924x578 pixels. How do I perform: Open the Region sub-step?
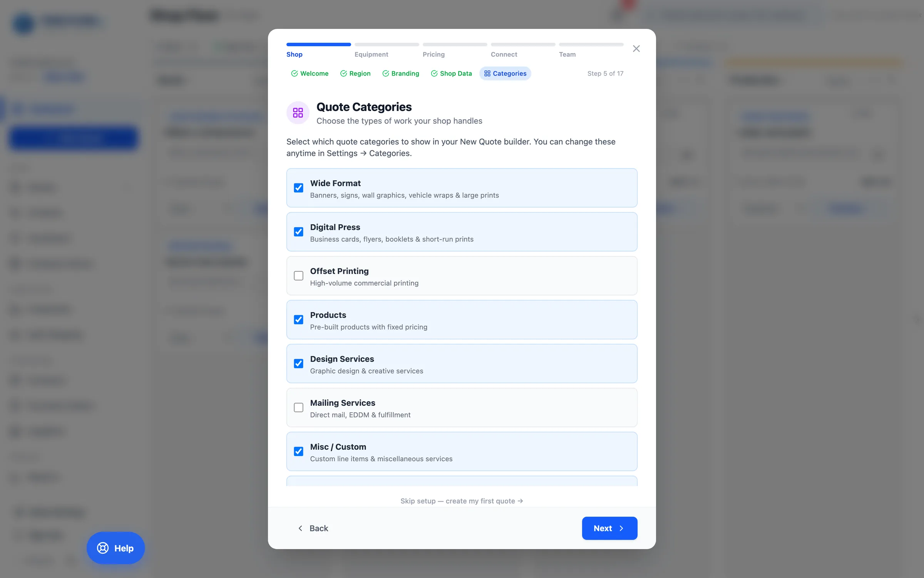(x=355, y=74)
